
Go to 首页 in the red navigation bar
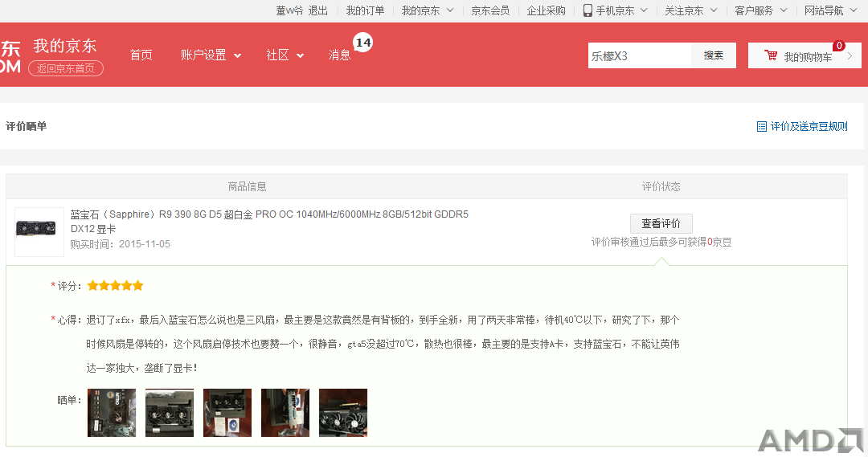coord(141,55)
